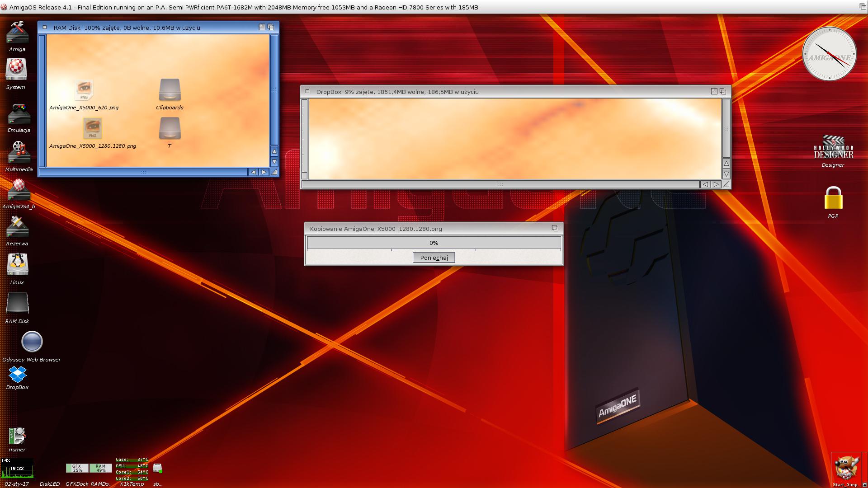
Task: Click the copy progress bar showing 0%
Action: pos(434,243)
